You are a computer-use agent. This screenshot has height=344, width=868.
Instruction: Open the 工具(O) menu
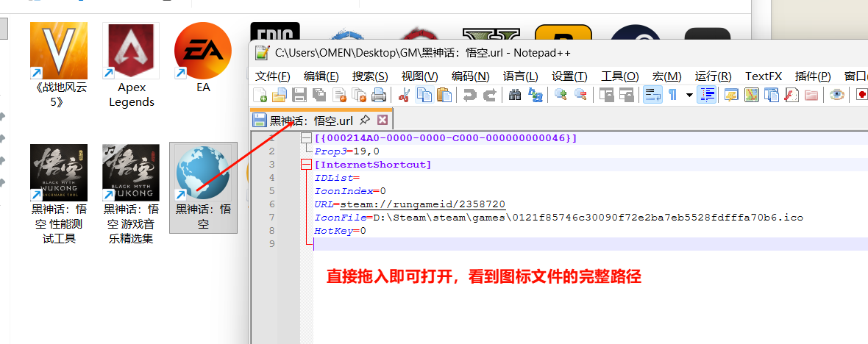(620, 76)
